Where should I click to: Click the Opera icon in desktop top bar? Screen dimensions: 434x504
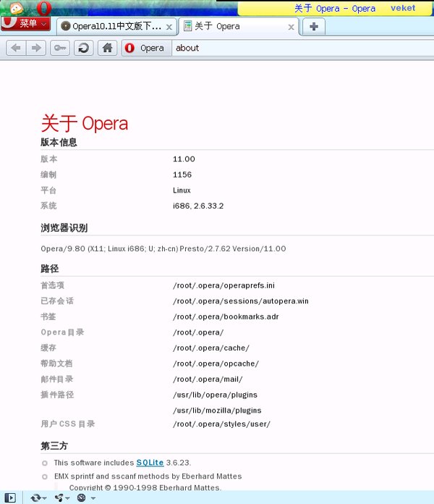click(43, 8)
